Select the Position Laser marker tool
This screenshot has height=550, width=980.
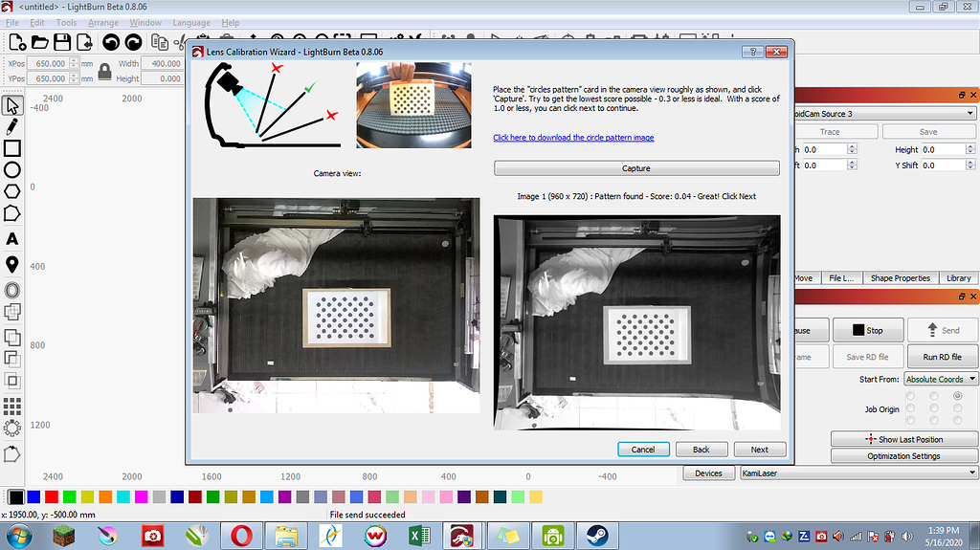pyautogui.click(x=11, y=264)
